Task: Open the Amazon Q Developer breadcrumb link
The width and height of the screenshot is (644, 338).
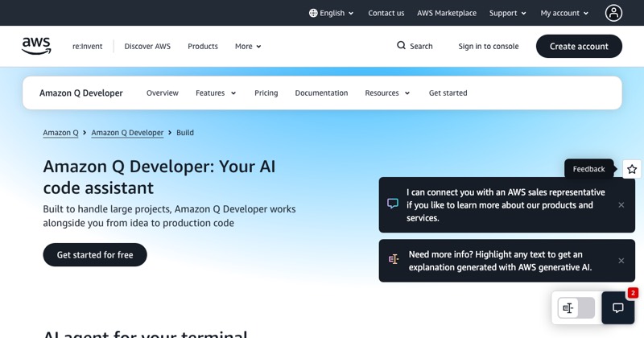Action: [x=127, y=133]
